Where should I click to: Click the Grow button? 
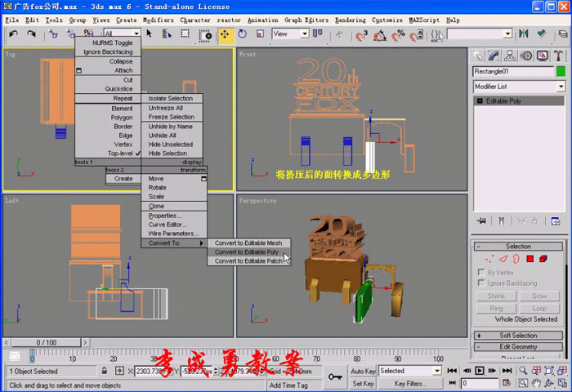[539, 296]
